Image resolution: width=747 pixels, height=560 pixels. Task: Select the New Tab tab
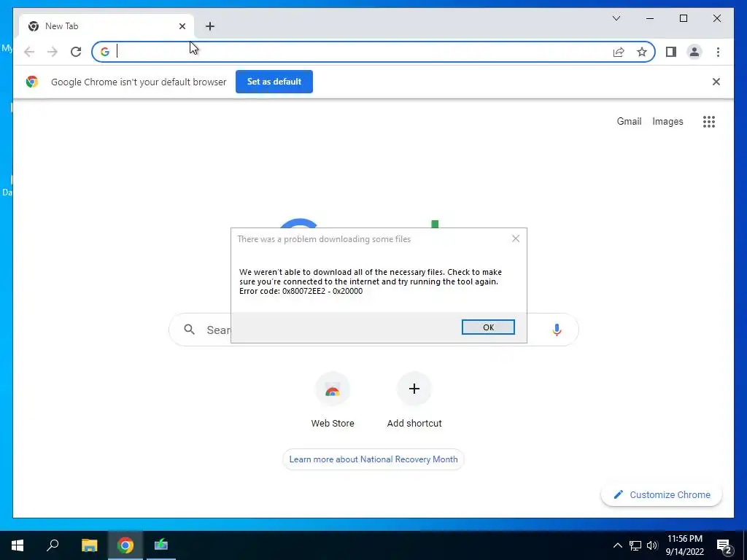tap(106, 26)
